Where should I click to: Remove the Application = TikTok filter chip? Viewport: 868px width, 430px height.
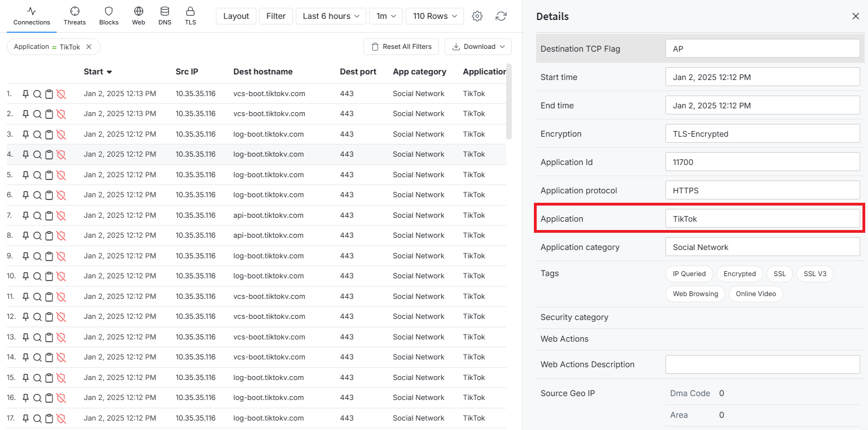[89, 47]
